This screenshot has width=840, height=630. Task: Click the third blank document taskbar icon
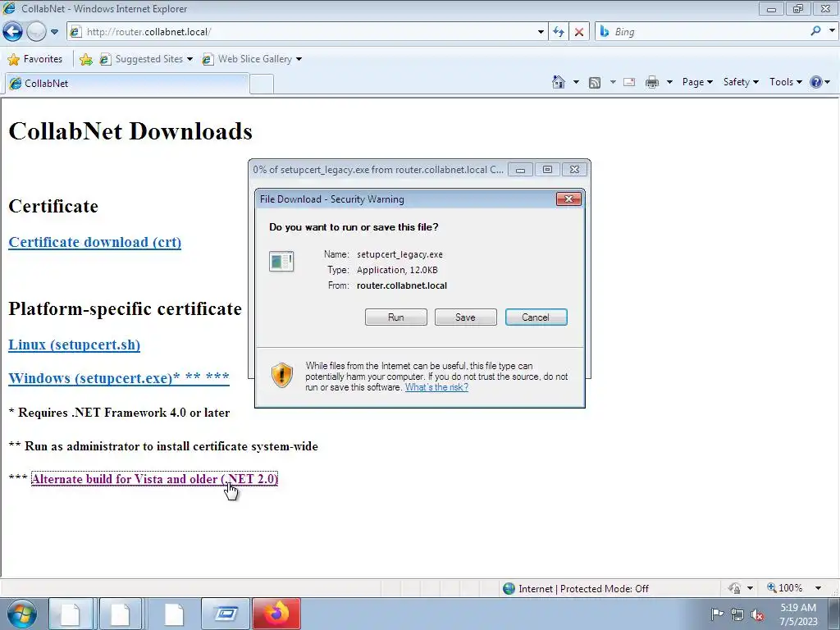click(x=174, y=614)
